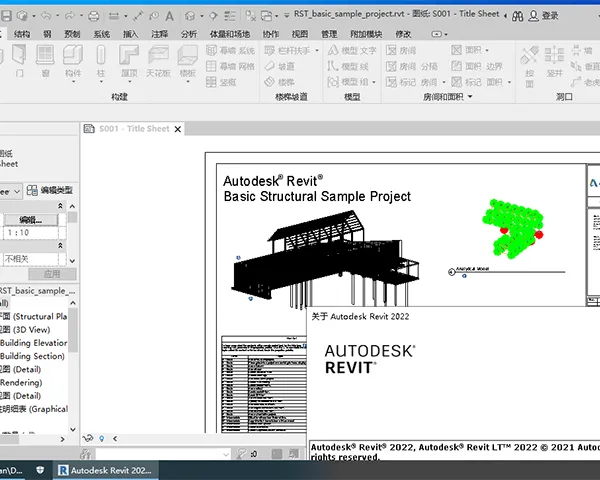Screen dimensions: 600x480
Task: Select the 天花板 (Ceiling) tool
Action: click(x=158, y=60)
